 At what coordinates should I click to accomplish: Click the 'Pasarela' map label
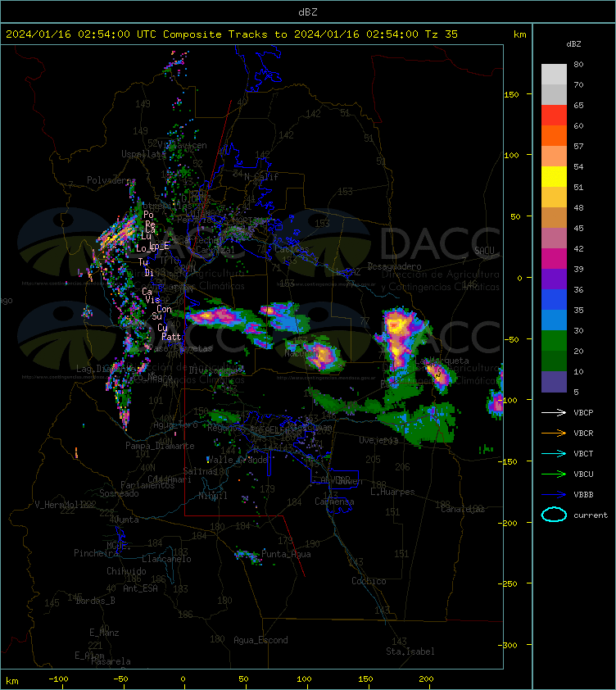tap(111, 661)
